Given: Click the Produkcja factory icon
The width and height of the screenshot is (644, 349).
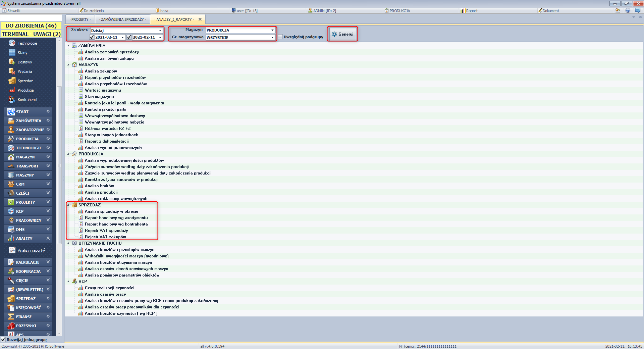Looking at the screenshot, I should coord(12,90).
